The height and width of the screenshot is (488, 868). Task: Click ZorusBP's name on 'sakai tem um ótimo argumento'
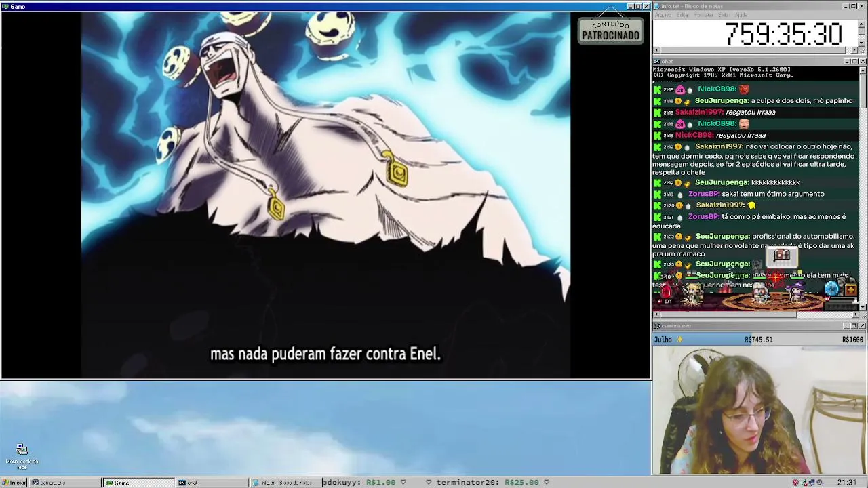tap(703, 194)
